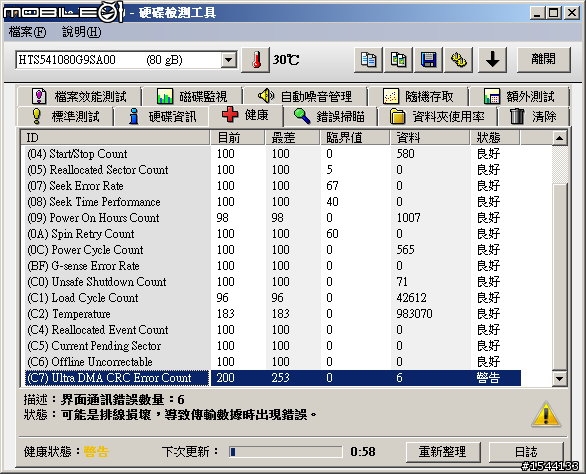The image size is (586, 474).
Task: Select the (05) Reallocated Sector Count row
Action: 272,170
